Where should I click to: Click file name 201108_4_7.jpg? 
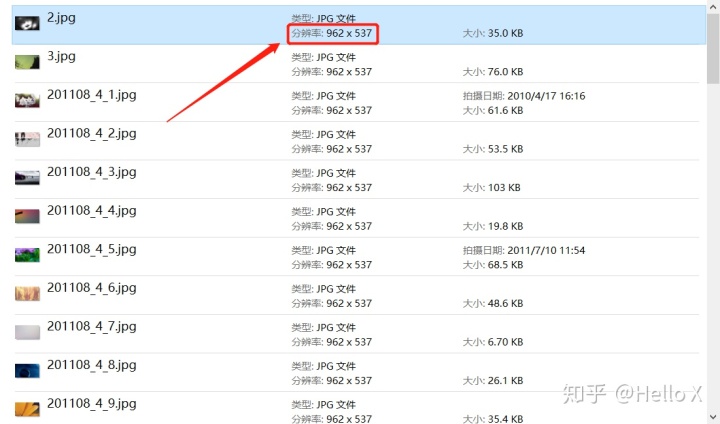pos(91,327)
